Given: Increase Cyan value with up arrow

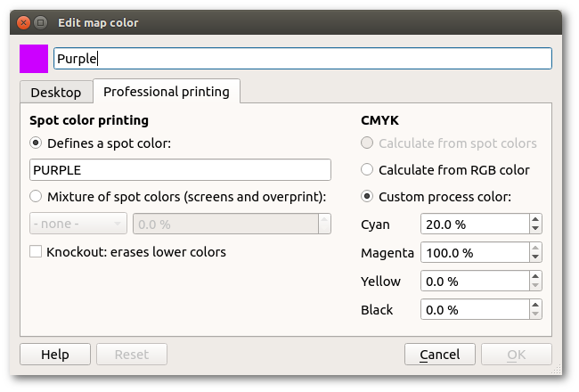Looking at the screenshot, I should pos(534,219).
